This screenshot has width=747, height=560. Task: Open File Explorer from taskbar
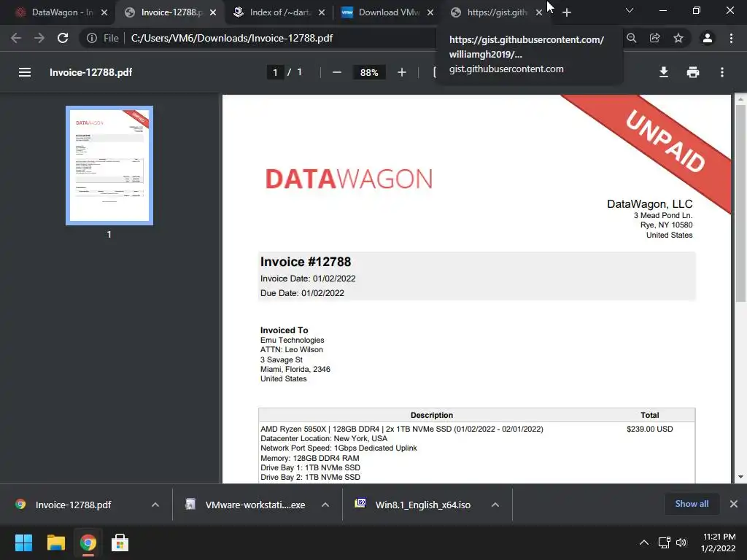click(55, 542)
